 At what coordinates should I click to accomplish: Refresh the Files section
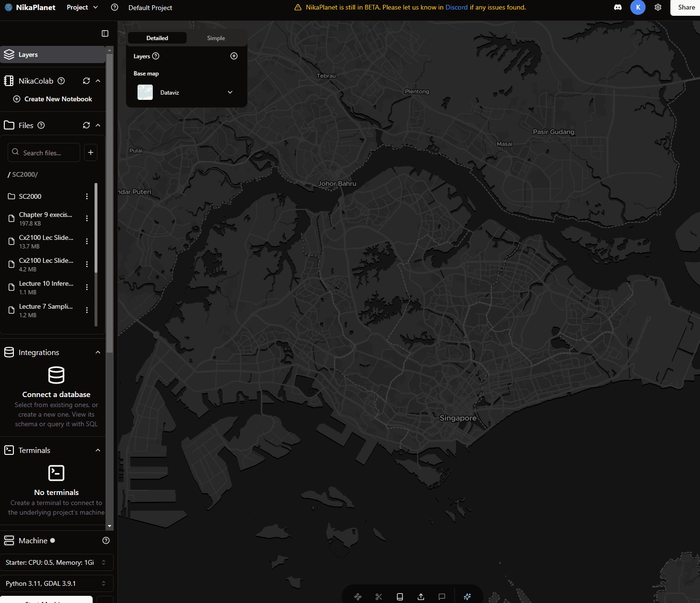point(86,125)
